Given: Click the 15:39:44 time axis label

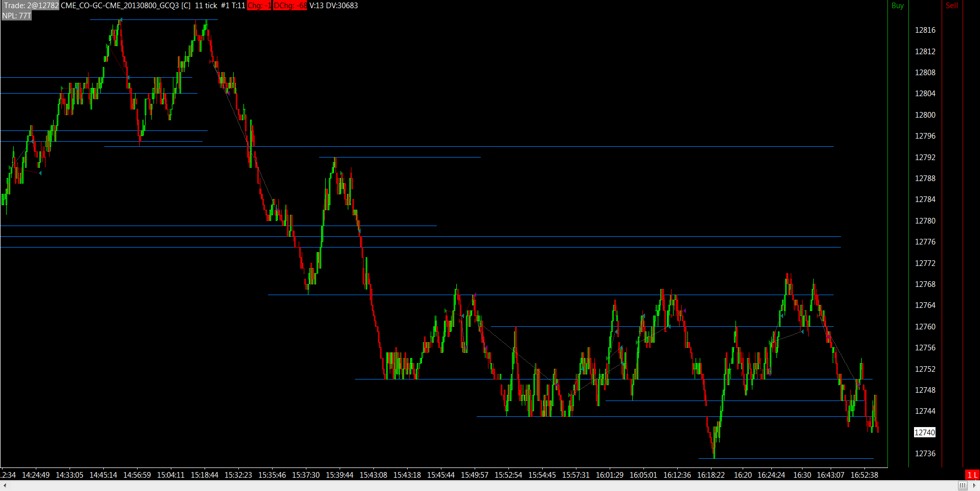Looking at the screenshot, I should 340,475.
